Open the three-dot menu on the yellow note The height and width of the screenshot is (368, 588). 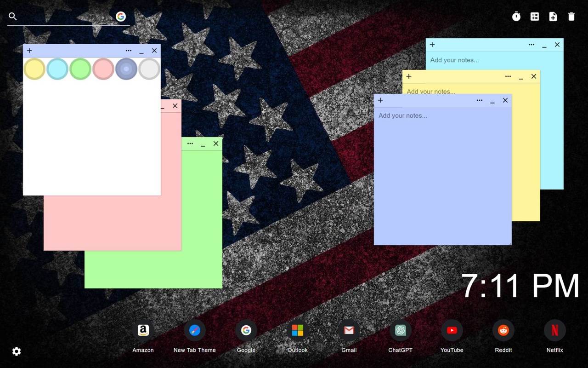coord(508,76)
